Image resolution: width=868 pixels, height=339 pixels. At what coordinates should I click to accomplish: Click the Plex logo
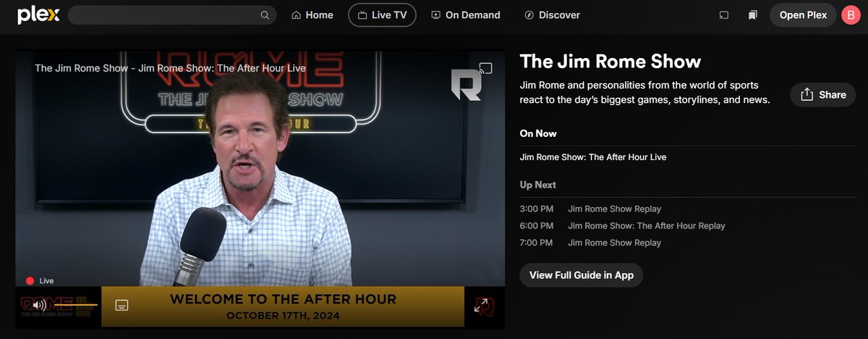click(38, 14)
